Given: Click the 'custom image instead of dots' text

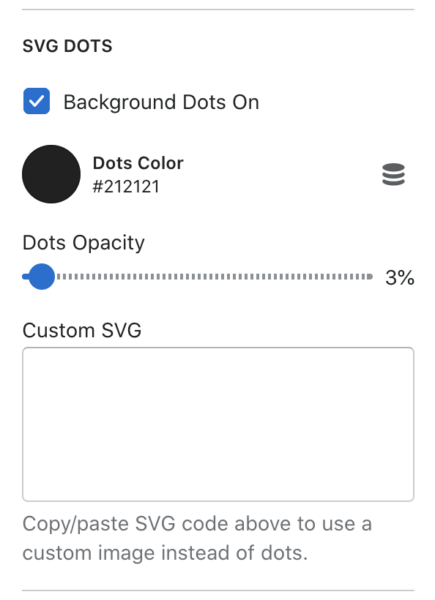Looking at the screenshot, I should coord(165,553).
